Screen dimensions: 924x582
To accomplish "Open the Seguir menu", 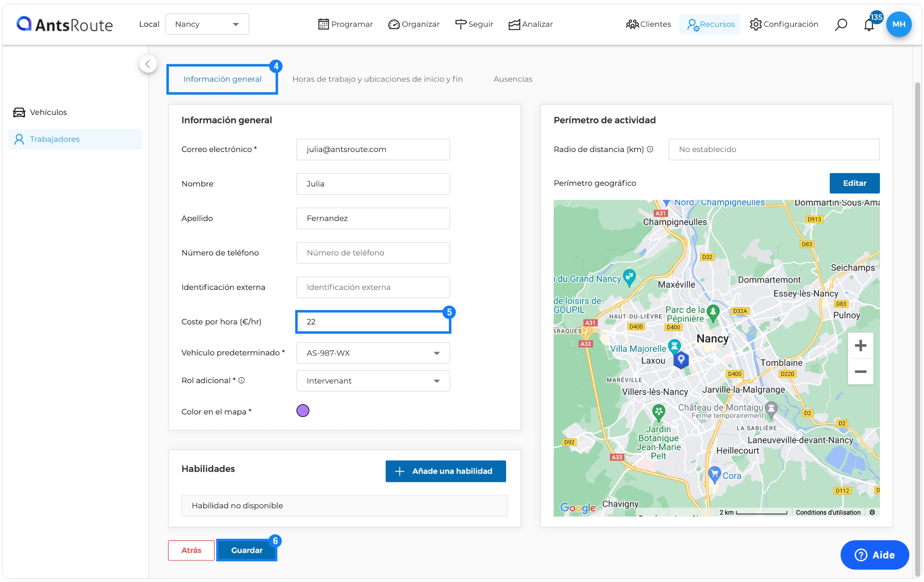I will pyautogui.click(x=474, y=24).
